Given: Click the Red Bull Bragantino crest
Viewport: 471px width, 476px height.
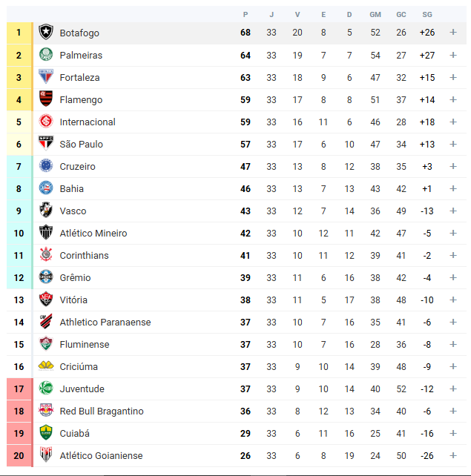Looking at the screenshot, I should coord(46,411).
